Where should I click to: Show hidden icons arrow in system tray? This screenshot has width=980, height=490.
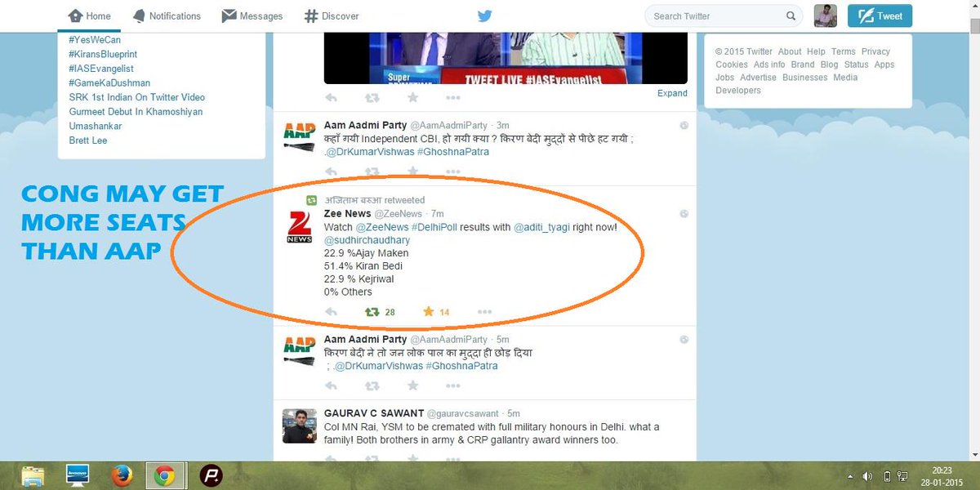pyautogui.click(x=851, y=476)
